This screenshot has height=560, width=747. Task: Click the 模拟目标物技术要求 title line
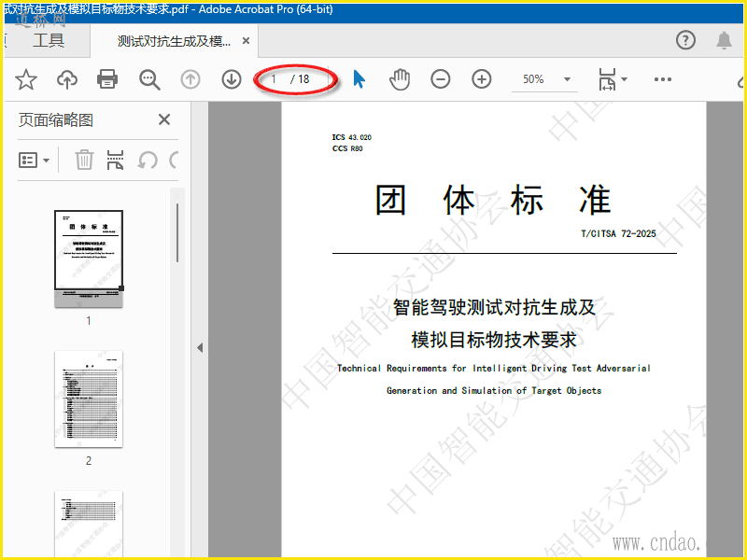point(494,340)
